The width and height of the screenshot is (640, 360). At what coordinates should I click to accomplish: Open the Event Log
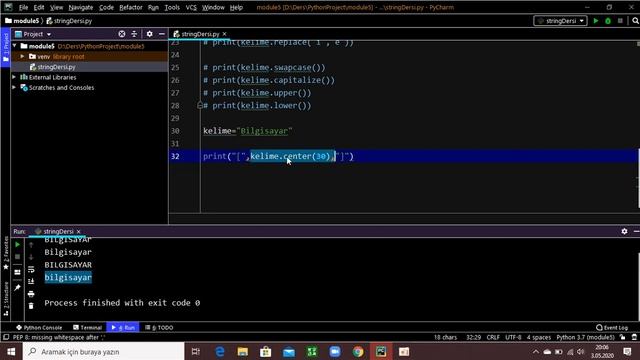[611, 327]
